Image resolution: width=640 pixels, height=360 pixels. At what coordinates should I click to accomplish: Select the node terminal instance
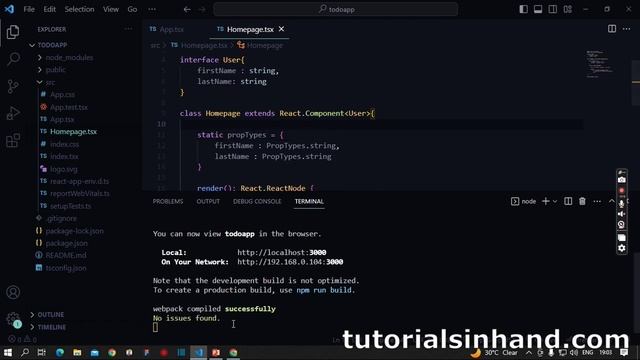pyautogui.click(x=523, y=201)
